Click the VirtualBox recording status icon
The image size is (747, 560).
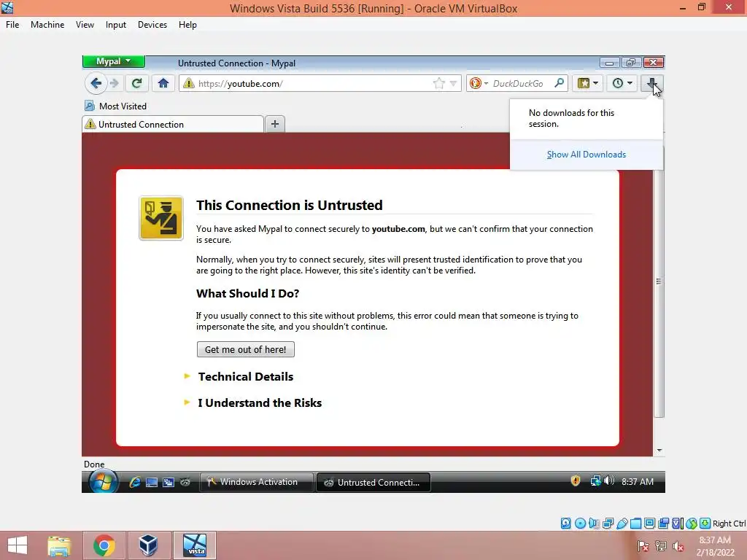tap(663, 524)
